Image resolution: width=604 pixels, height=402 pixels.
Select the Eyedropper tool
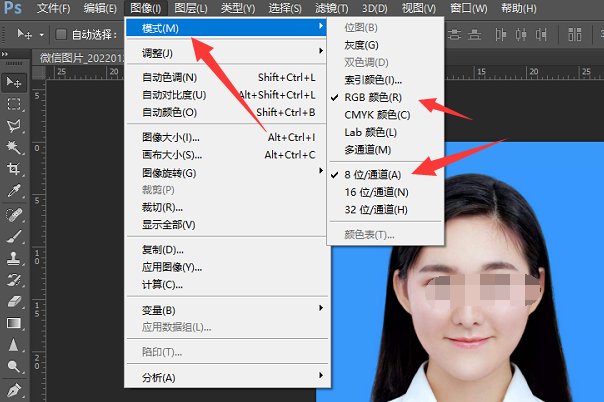tap(14, 191)
